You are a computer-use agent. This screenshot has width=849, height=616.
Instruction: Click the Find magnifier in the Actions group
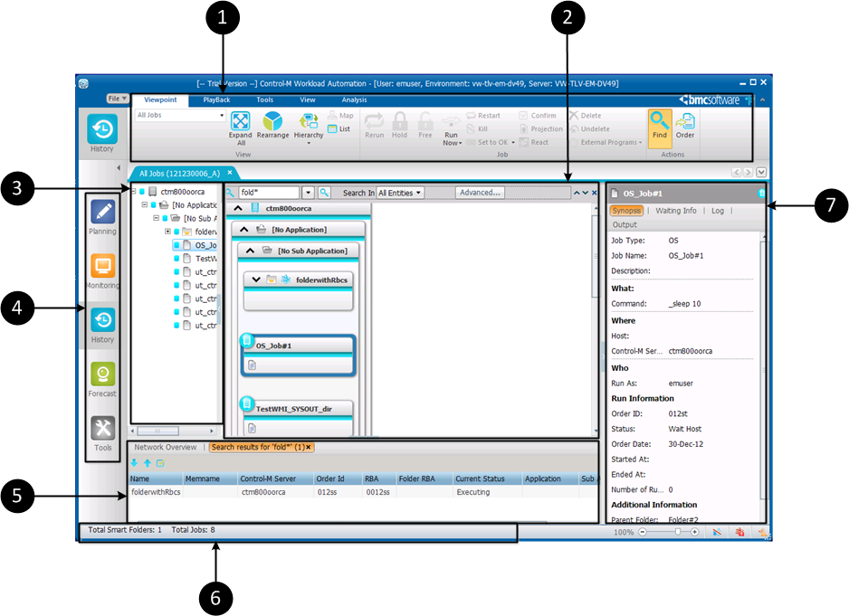(x=660, y=122)
